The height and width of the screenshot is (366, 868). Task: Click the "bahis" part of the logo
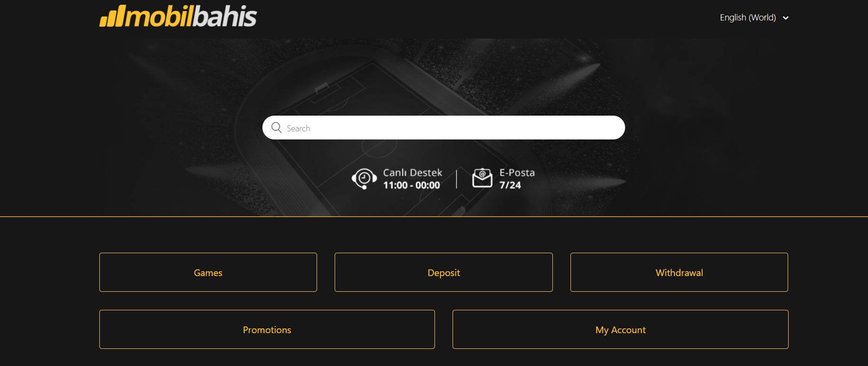(x=225, y=16)
